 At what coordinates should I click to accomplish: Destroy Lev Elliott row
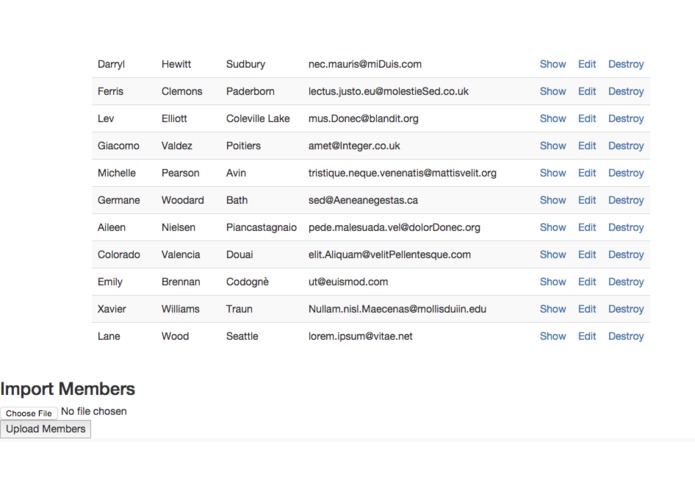coord(626,119)
